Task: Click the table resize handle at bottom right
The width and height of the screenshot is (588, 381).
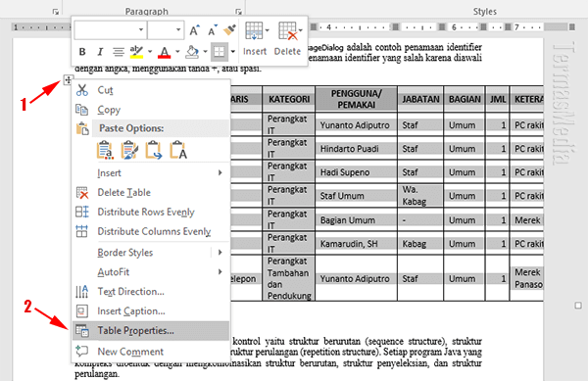Action: (578, 306)
